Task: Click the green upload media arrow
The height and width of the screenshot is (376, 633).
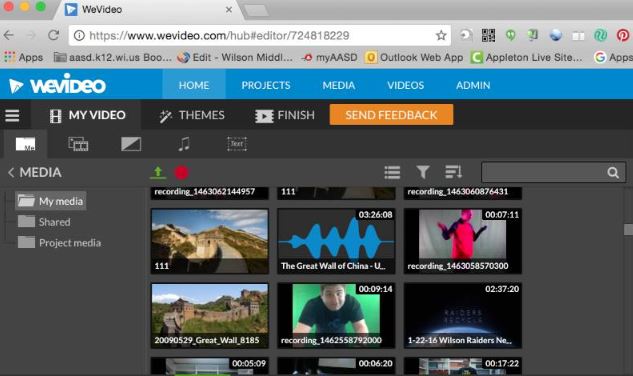Action: coord(158,172)
